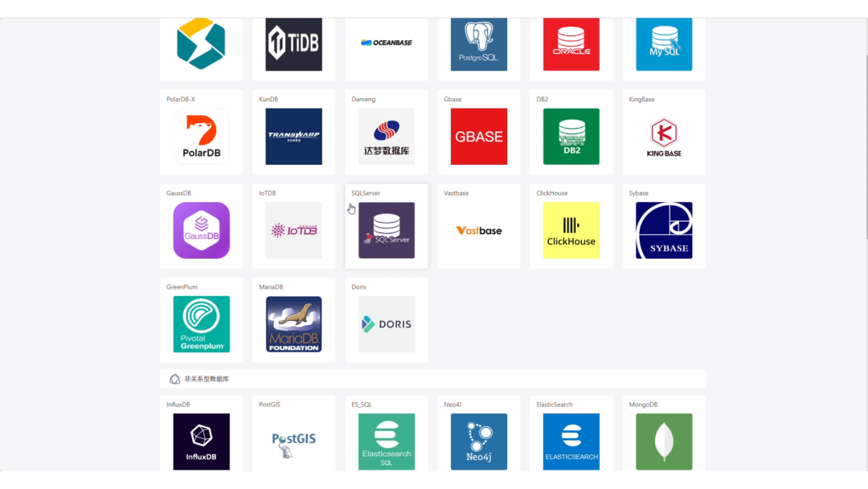Choose the ElasticSearch database icon

coord(571,442)
